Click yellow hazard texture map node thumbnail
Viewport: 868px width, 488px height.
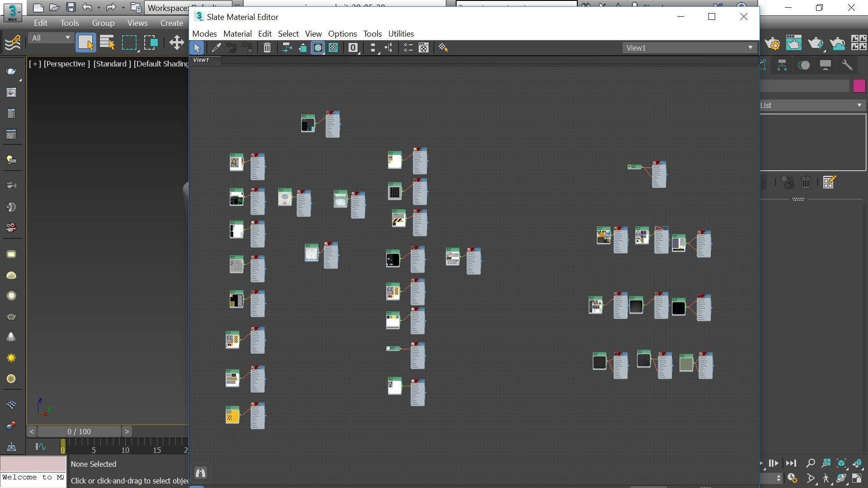click(232, 416)
